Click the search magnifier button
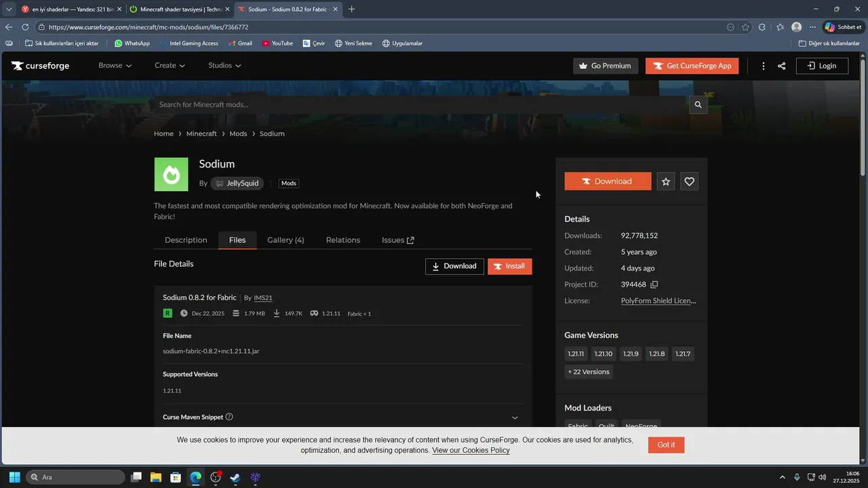The width and height of the screenshot is (868, 488). point(698,104)
